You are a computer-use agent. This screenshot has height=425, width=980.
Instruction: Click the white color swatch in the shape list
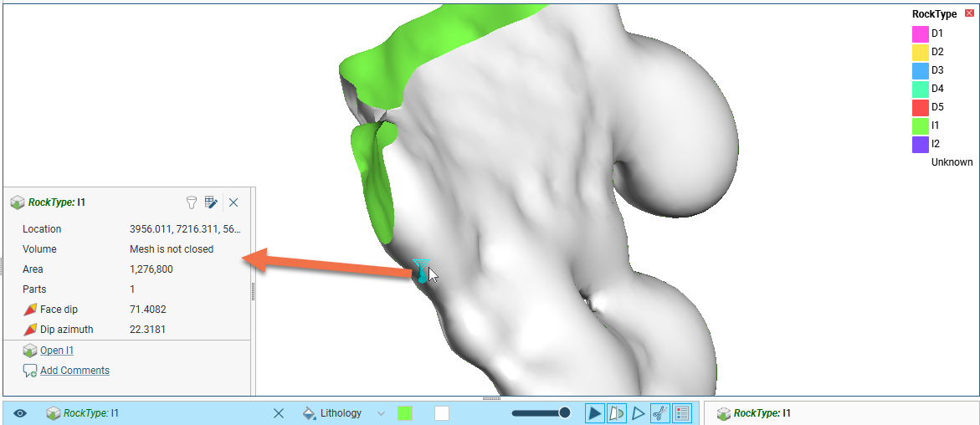pyautogui.click(x=442, y=413)
